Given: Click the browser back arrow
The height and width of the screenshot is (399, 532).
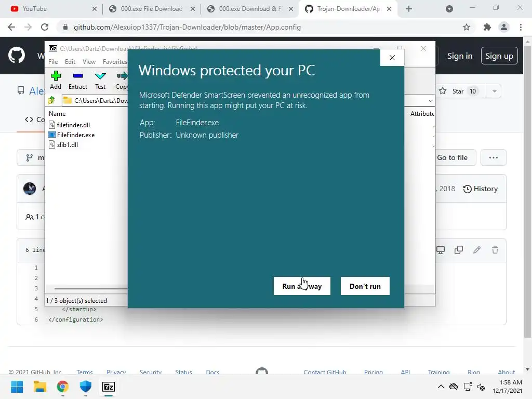Looking at the screenshot, I should 11,27.
